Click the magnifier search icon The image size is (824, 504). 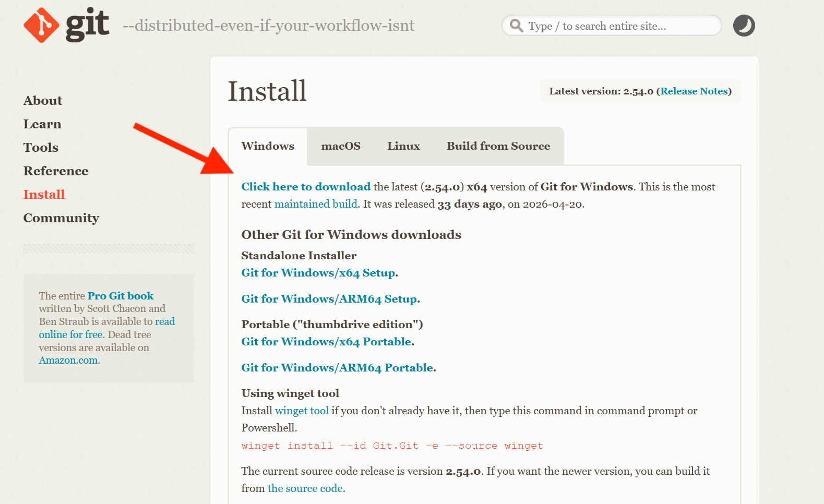[x=516, y=26]
